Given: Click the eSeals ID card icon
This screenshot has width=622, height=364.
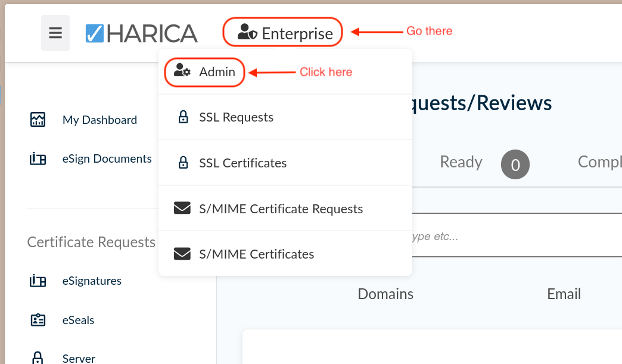Looking at the screenshot, I should pos(38,320).
